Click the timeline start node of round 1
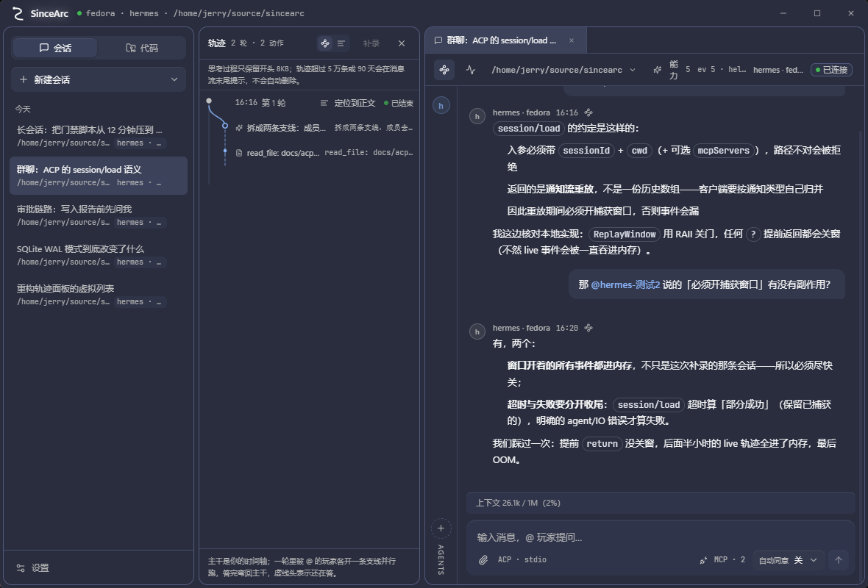 tap(209, 101)
